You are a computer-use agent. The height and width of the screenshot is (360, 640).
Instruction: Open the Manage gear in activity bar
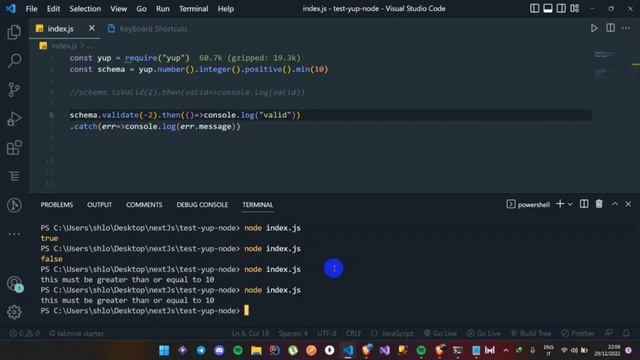tap(14, 312)
